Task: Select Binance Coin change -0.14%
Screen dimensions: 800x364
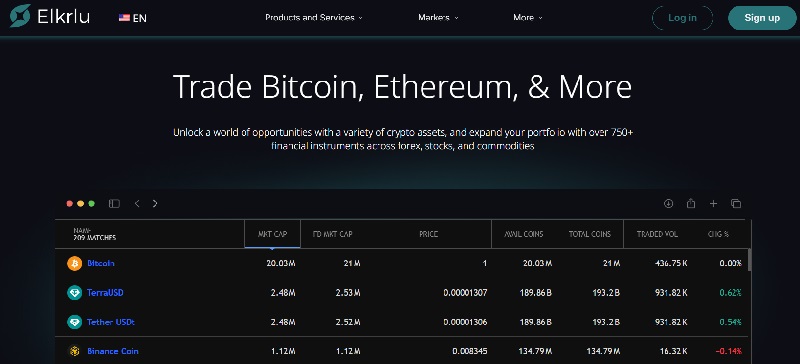Action: (729, 351)
